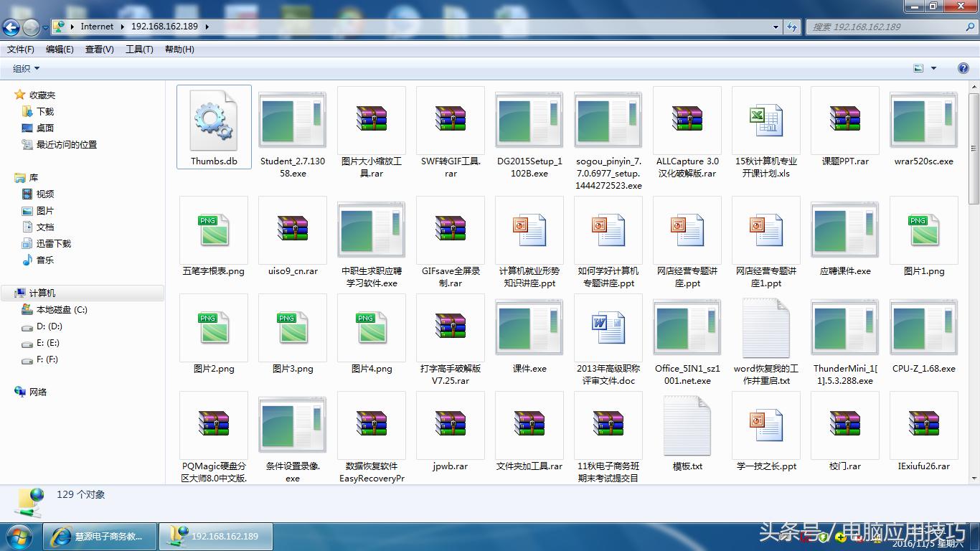Open the 文件(F) menu

21,50
